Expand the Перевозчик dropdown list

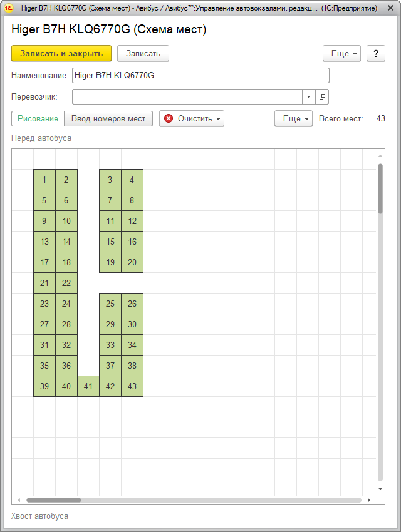(309, 97)
